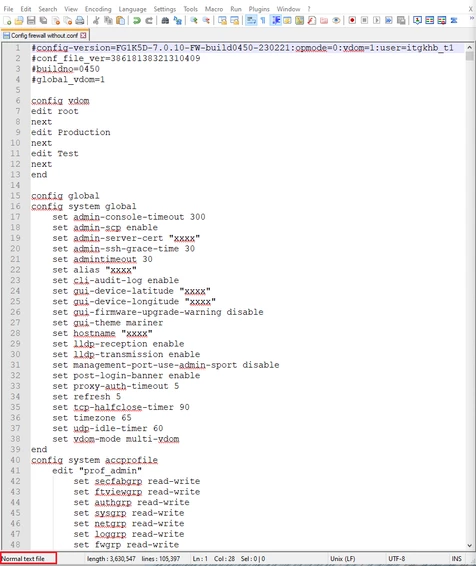Screen dimensions: 476x566
Task: Click the Save Recorded Macro icon
Action: point(401,21)
